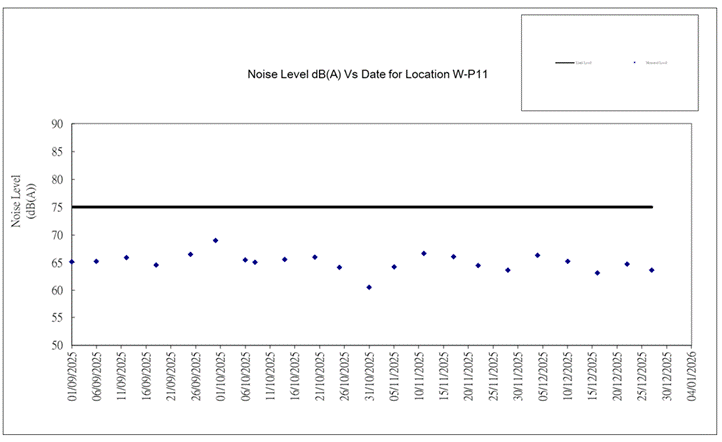The height and width of the screenshot is (442, 722).
Task: Click the x-axis date '21/09/2025'
Action: (x=171, y=376)
